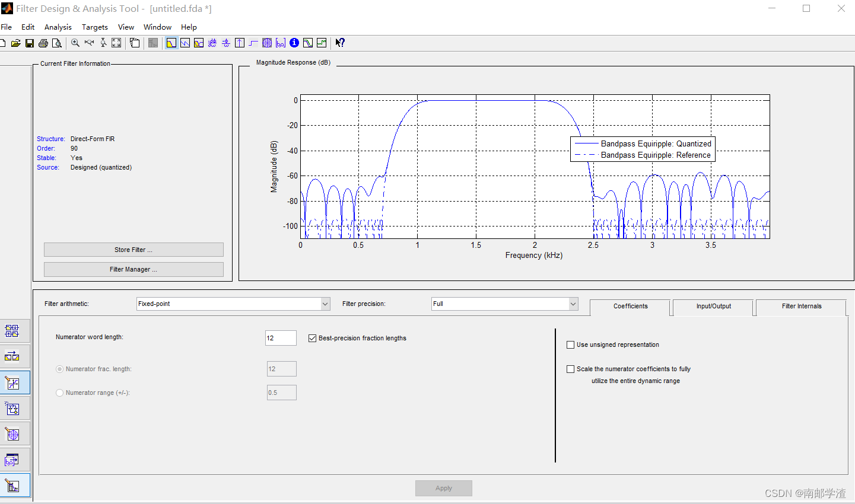Expand the Filter precision dropdown
This screenshot has width=855, height=504.
coord(573,304)
